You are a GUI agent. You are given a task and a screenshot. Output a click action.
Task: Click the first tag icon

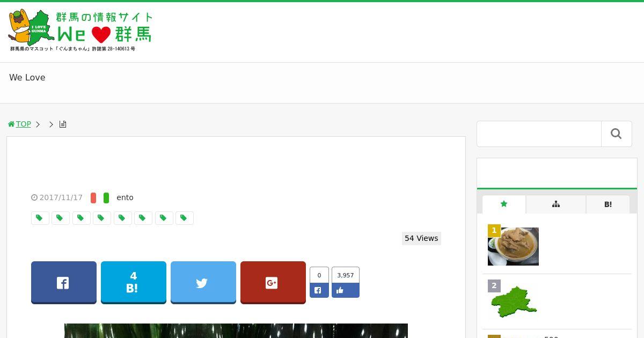(40, 218)
